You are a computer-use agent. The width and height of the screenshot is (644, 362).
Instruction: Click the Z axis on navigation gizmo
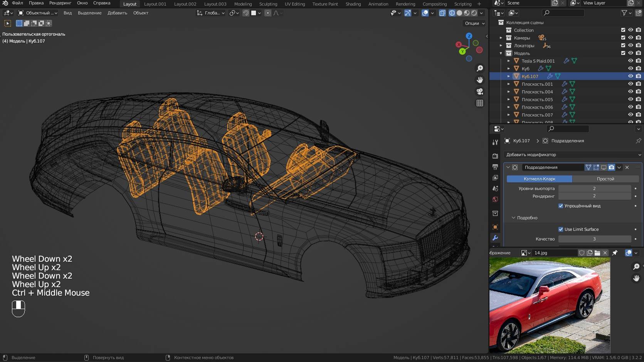[469, 36]
